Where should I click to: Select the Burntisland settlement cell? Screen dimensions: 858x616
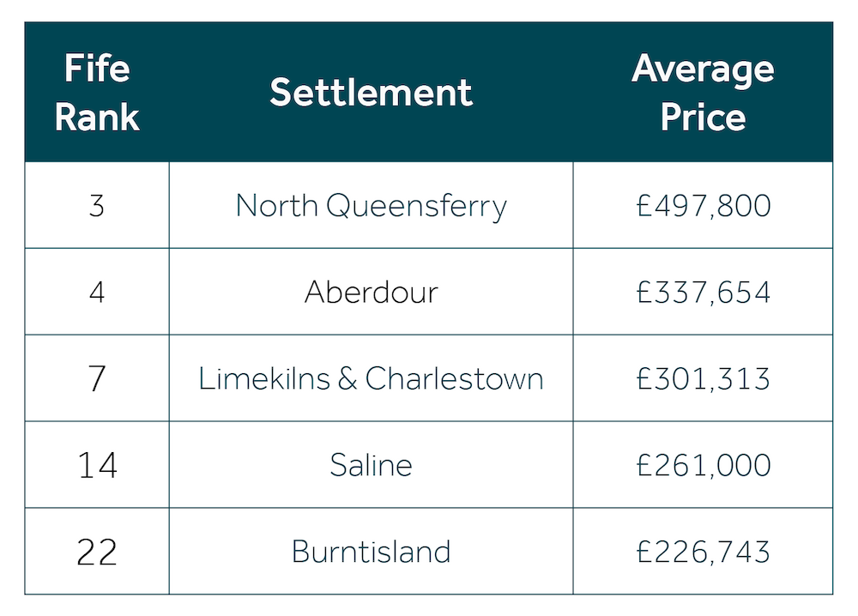point(371,551)
